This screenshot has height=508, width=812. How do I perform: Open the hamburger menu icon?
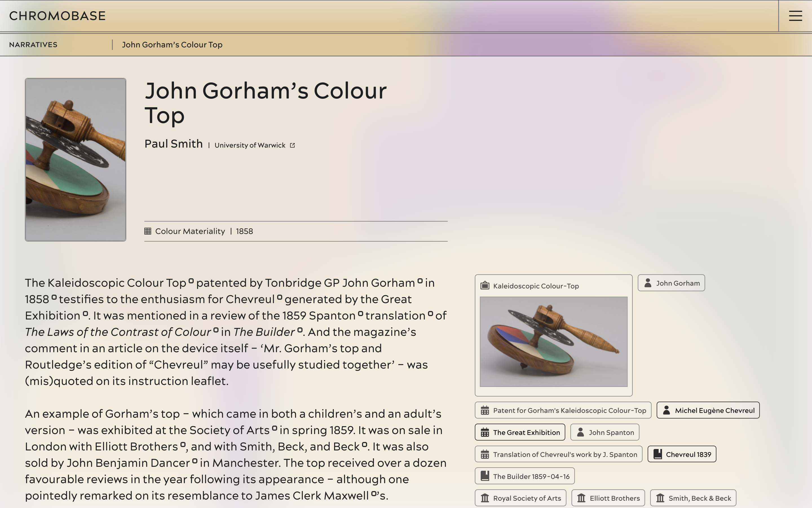tap(795, 16)
